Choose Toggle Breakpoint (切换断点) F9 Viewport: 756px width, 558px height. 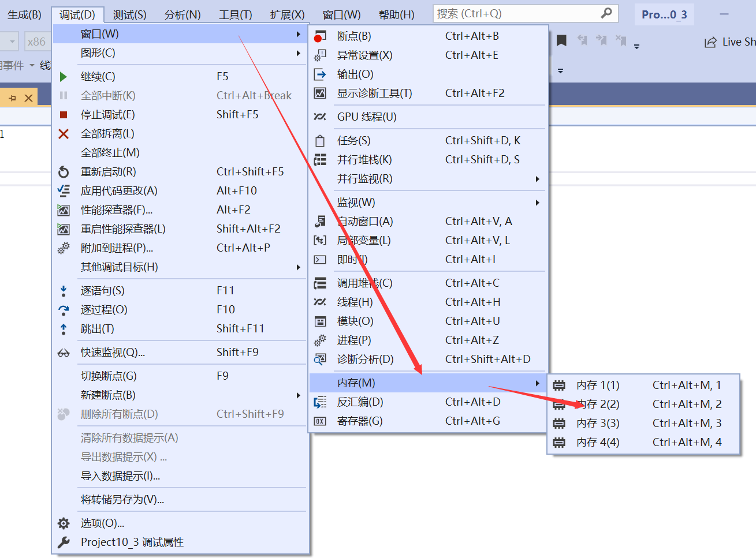click(181, 376)
